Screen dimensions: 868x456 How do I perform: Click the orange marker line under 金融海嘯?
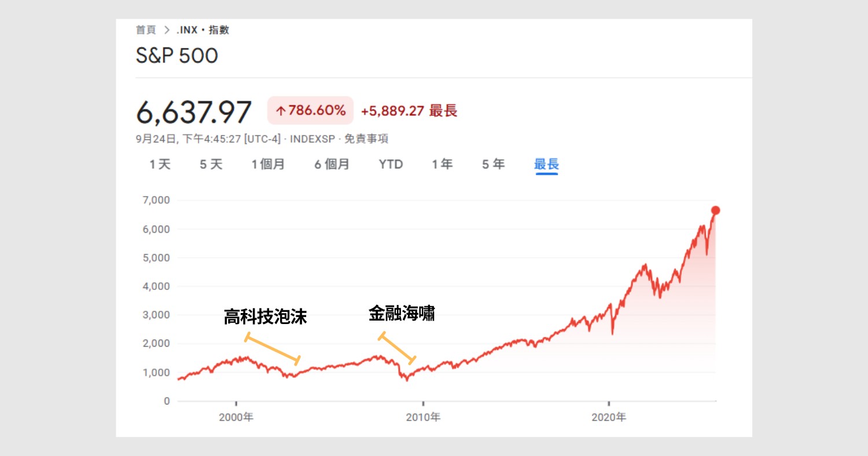click(397, 348)
